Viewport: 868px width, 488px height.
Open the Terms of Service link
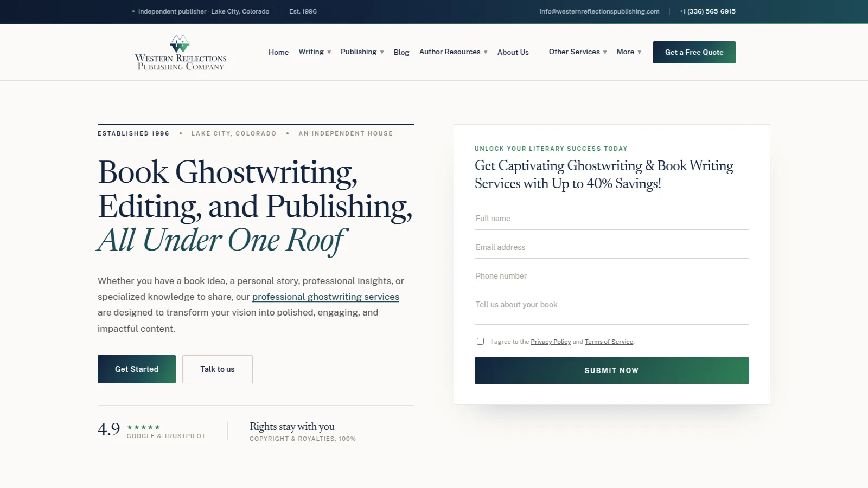[609, 342]
